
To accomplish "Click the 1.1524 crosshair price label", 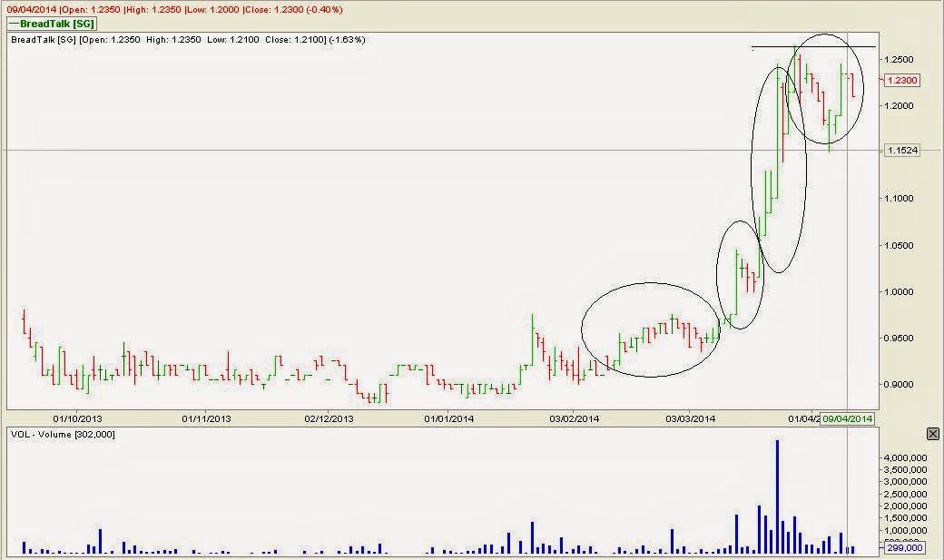I will [902, 150].
